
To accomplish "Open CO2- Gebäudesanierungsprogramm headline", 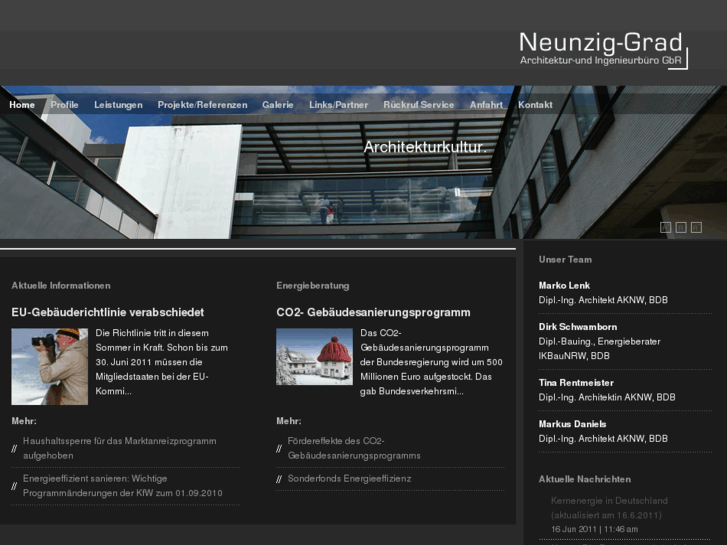I will click(373, 312).
